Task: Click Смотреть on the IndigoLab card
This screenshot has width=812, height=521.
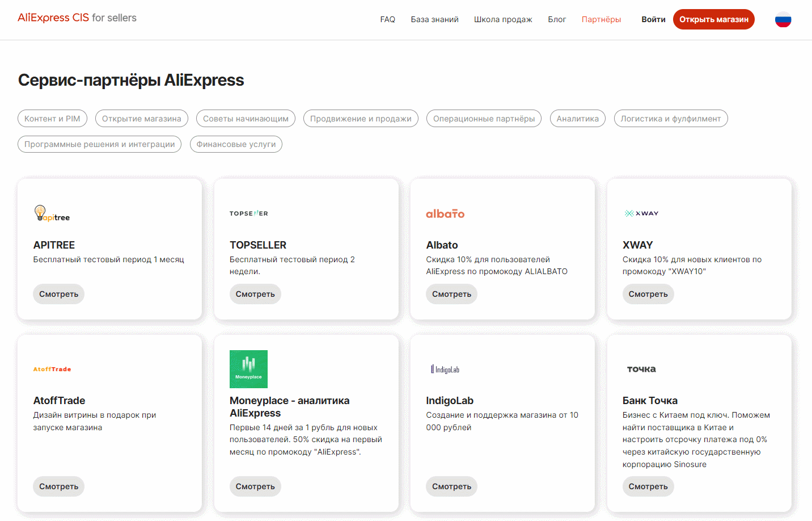Action: 452,486
